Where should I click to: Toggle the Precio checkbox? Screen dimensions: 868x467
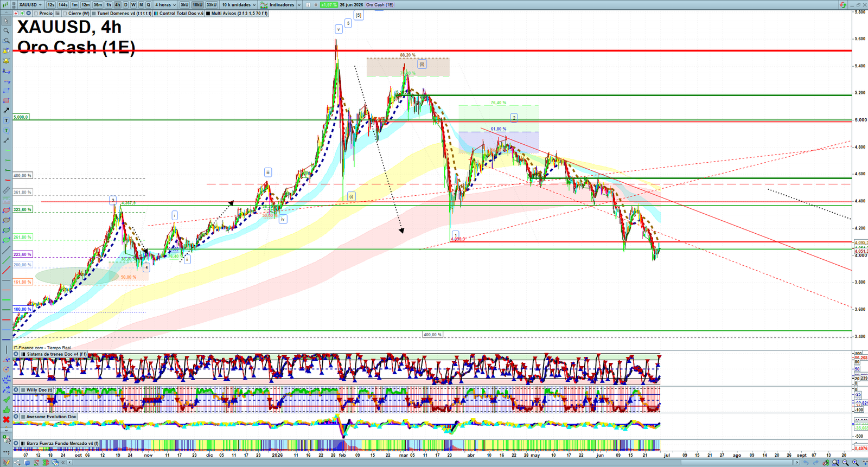[36, 14]
